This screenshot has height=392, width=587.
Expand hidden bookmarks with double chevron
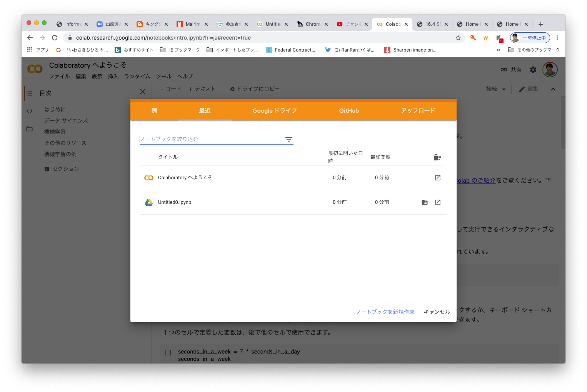(x=499, y=50)
